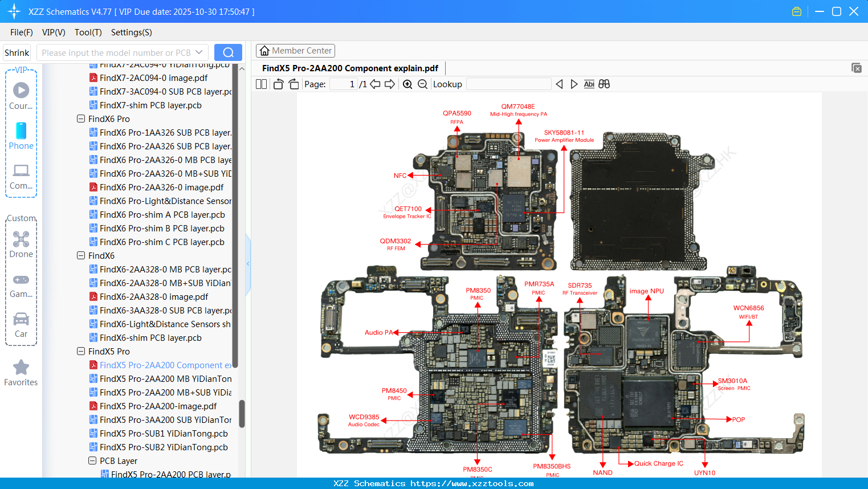
Task: Open the VIP(V) menu
Action: coord(54,32)
